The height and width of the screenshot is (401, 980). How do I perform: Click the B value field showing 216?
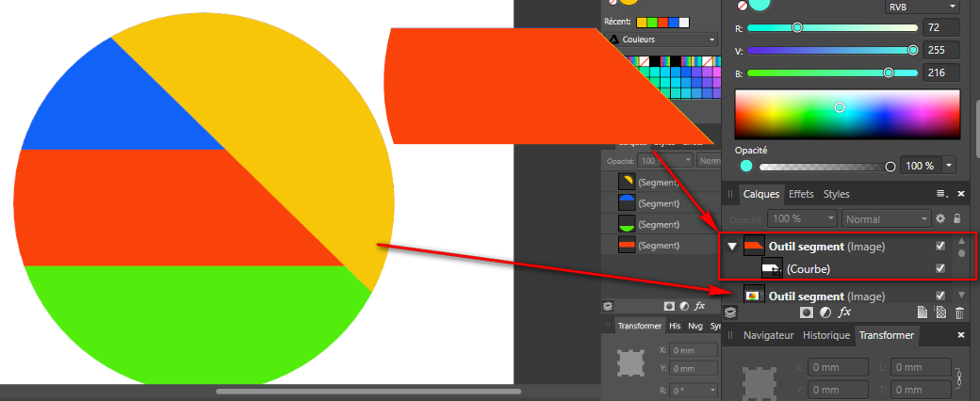click(940, 73)
